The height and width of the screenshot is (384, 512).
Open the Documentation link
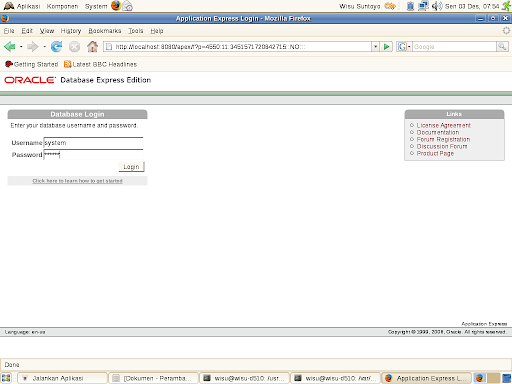click(438, 132)
